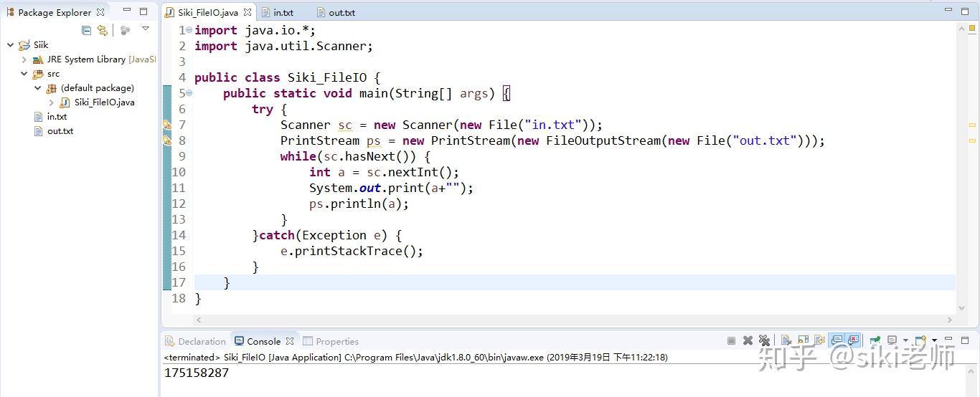Viewport: 980px width, 397px height.
Task: Switch to the Siki_FileIO.java editor tab
Action: 208,13
